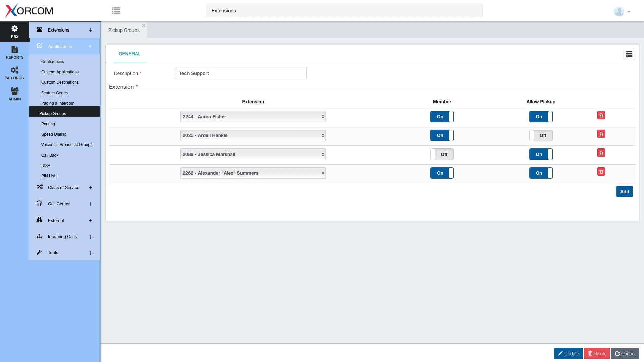Switch to the GENERAL tab
The image size is (644, 362).
129,54
